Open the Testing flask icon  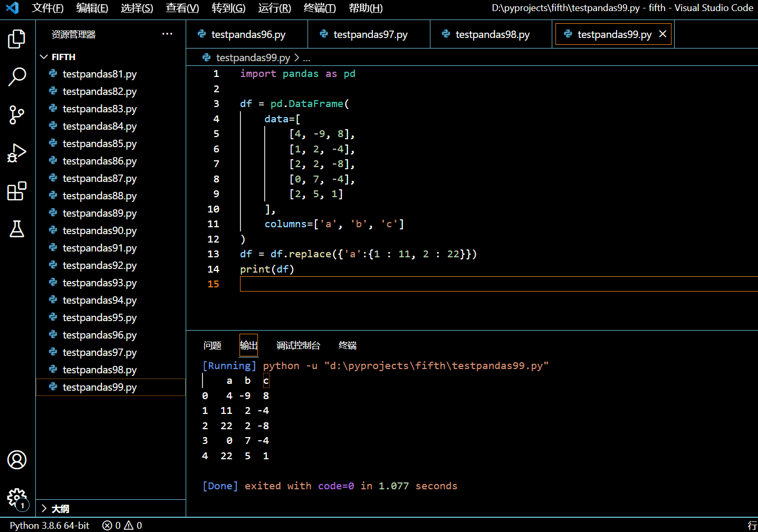coord(17,229)
